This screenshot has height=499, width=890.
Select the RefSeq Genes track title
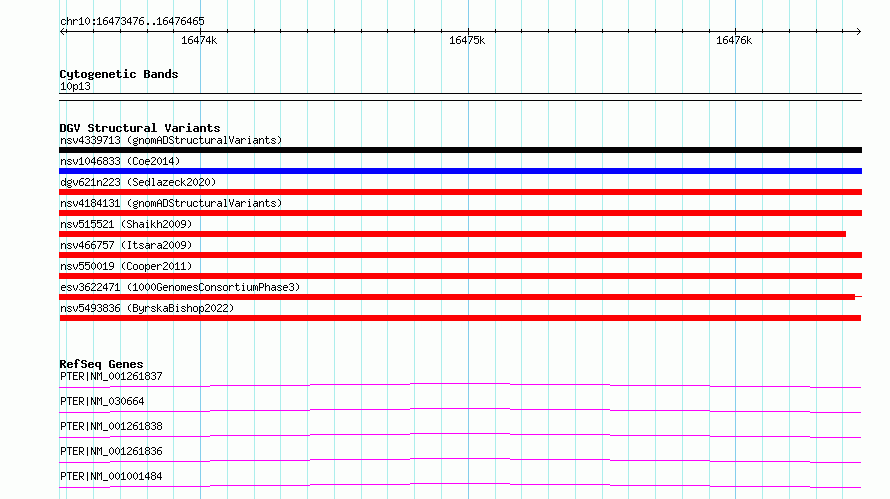tap(102, 364)
